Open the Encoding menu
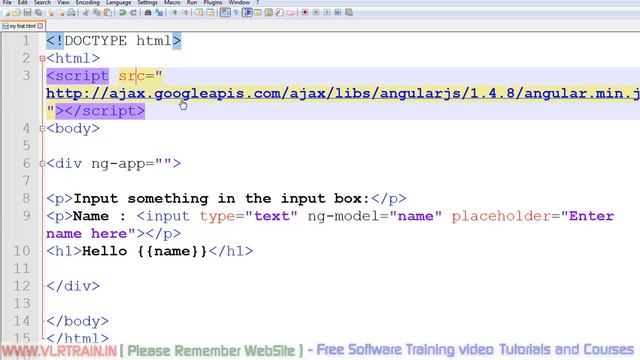The image size is (640, 360). [88, 2]
